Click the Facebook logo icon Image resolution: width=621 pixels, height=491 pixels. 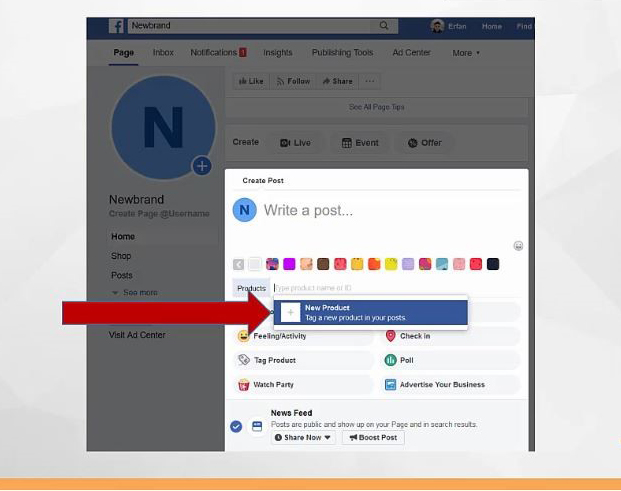point(116,26)
